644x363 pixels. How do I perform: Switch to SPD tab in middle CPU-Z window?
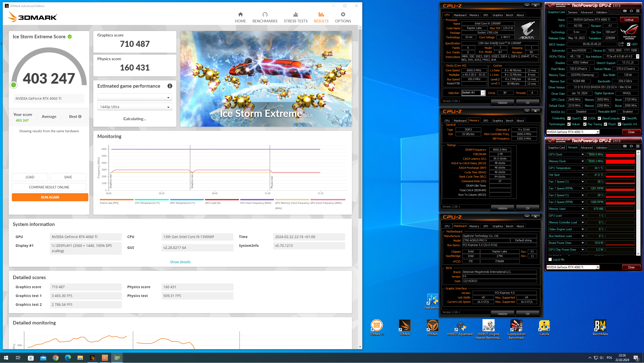tap(486, 121)
